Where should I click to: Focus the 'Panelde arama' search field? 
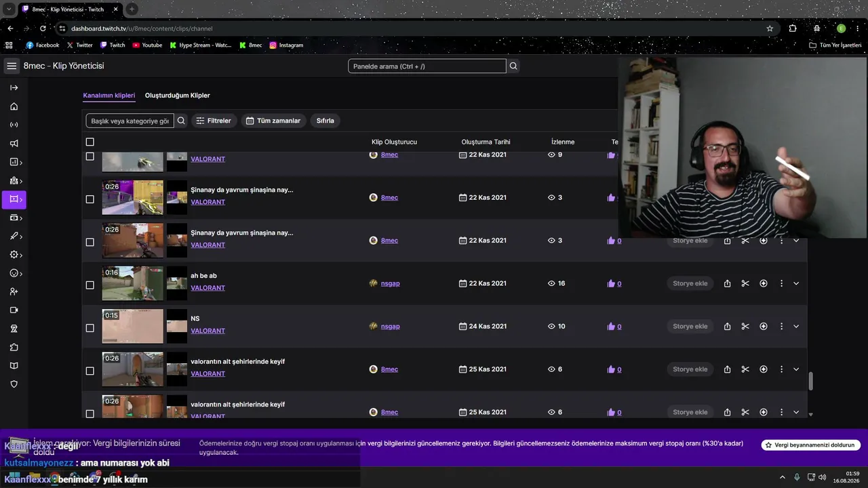pos(427,66)
